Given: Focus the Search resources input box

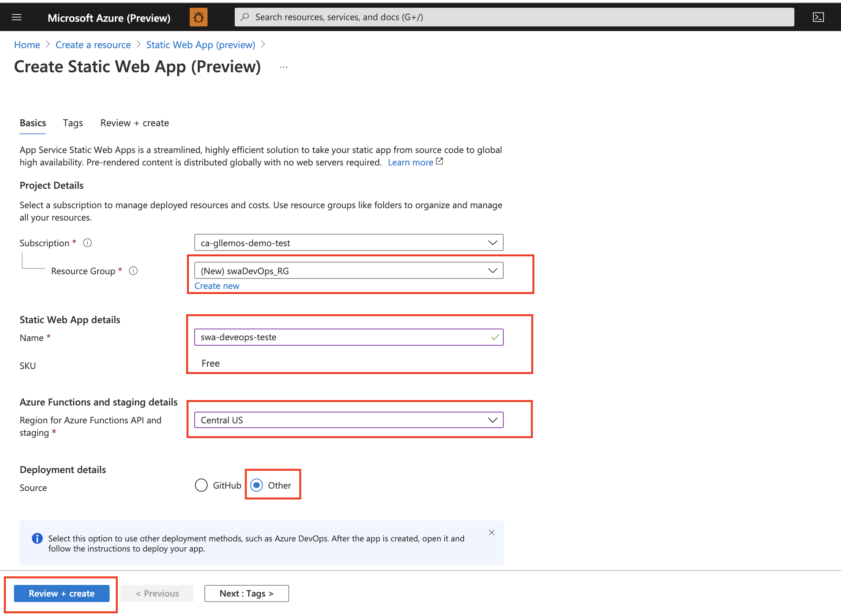Looking at the screenshot, I should coord(515,17).
